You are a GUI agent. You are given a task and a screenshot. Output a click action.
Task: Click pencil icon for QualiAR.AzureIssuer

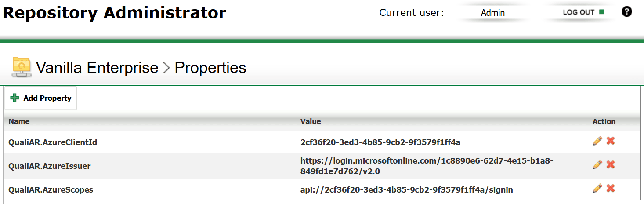[x=597, y=165]
